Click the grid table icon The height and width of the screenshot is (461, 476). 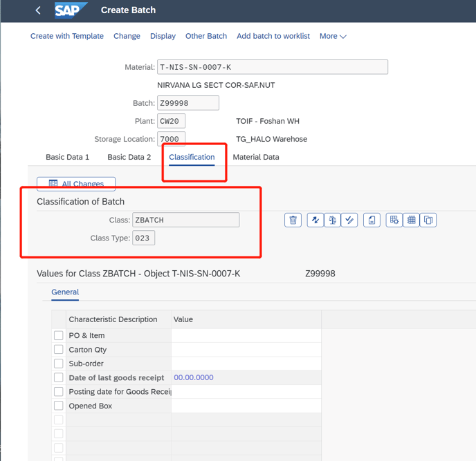tap(412, 220)
